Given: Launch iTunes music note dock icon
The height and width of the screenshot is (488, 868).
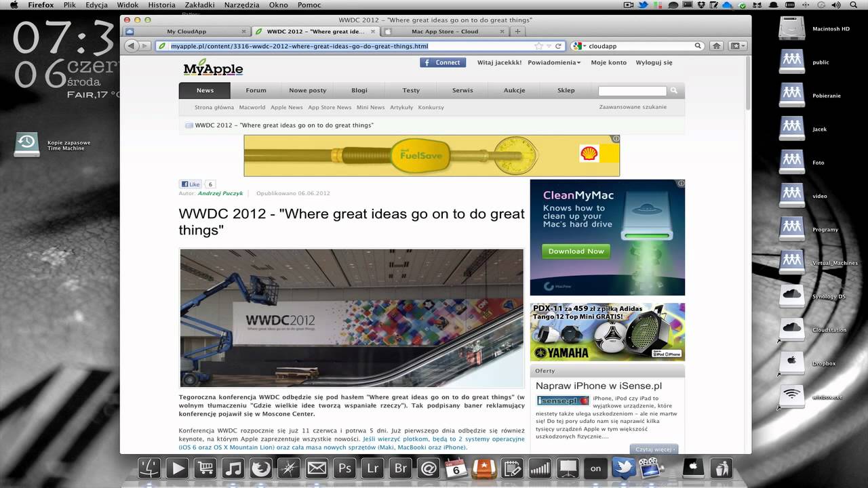Looking at the screenshot, I should click(x=233, y=468).
